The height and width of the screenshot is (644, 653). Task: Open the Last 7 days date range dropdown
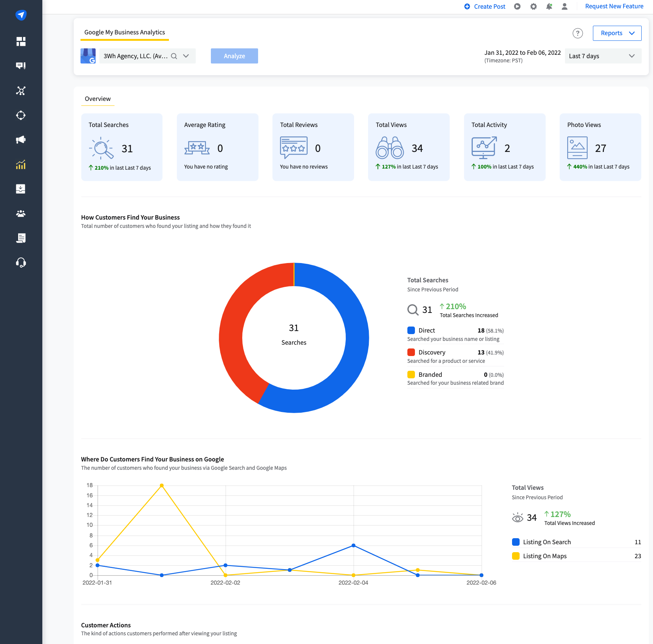coord(603,56)
